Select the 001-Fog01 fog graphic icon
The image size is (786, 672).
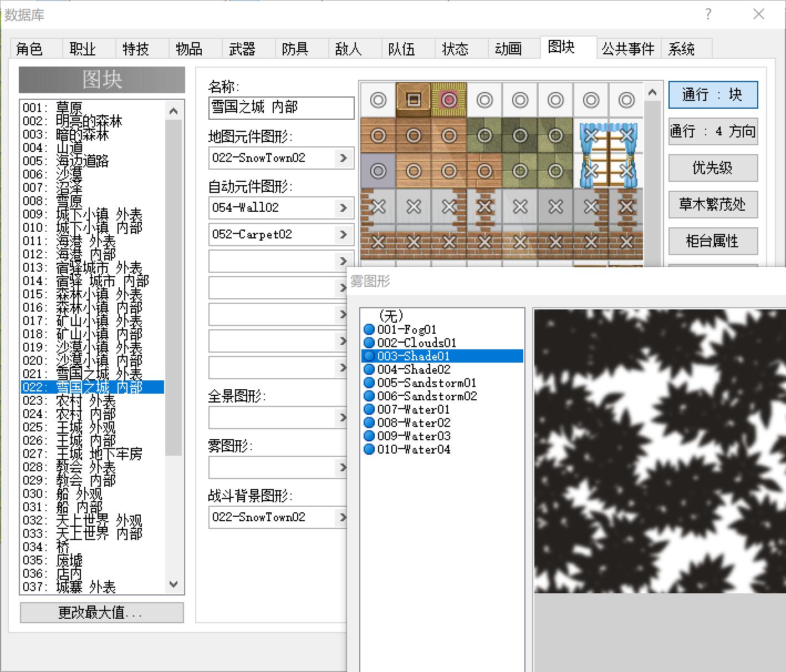tap(369, 329)
